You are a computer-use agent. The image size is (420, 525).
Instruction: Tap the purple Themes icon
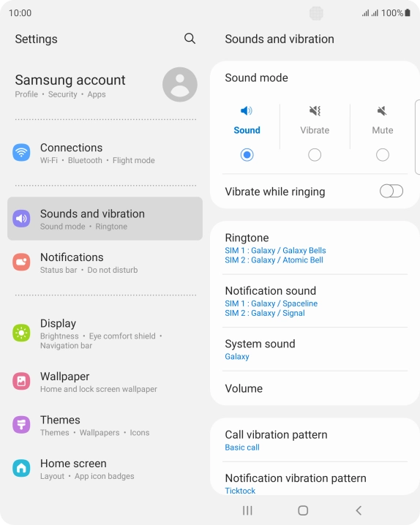click(21, 425)
